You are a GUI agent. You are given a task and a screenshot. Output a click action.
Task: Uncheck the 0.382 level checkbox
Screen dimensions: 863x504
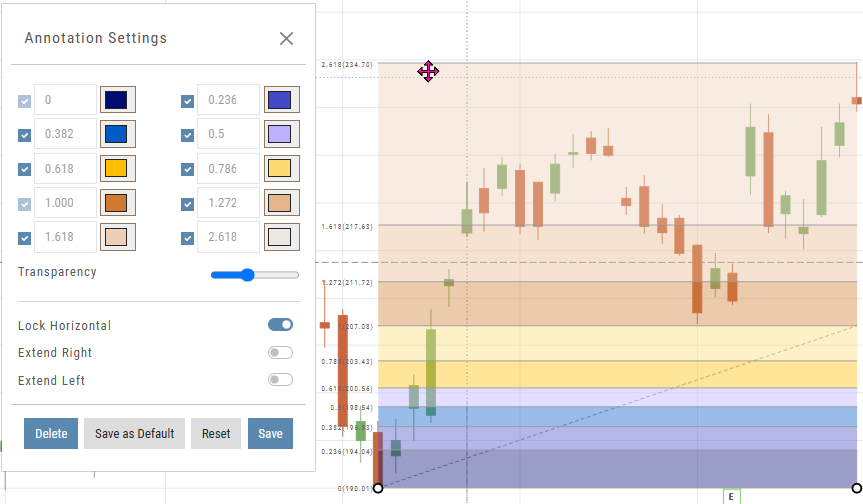coord(24,135)
